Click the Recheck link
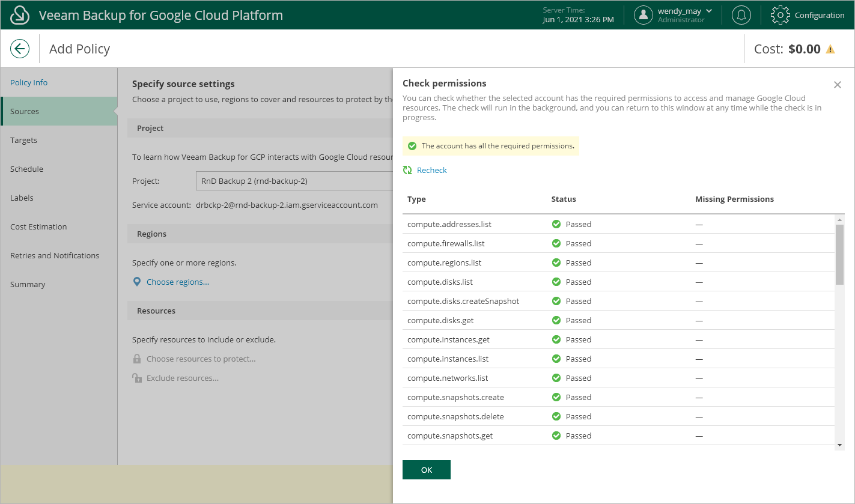 click(432, 170)
